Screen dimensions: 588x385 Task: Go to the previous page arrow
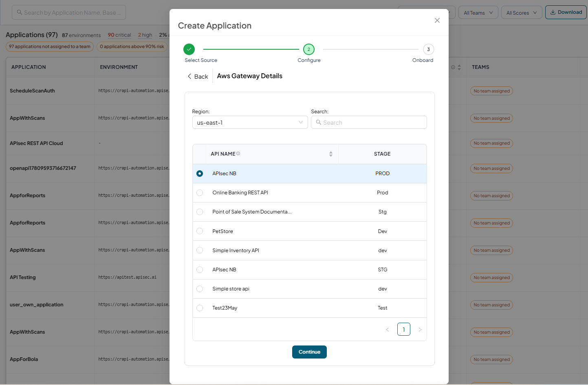click(388, 330)
